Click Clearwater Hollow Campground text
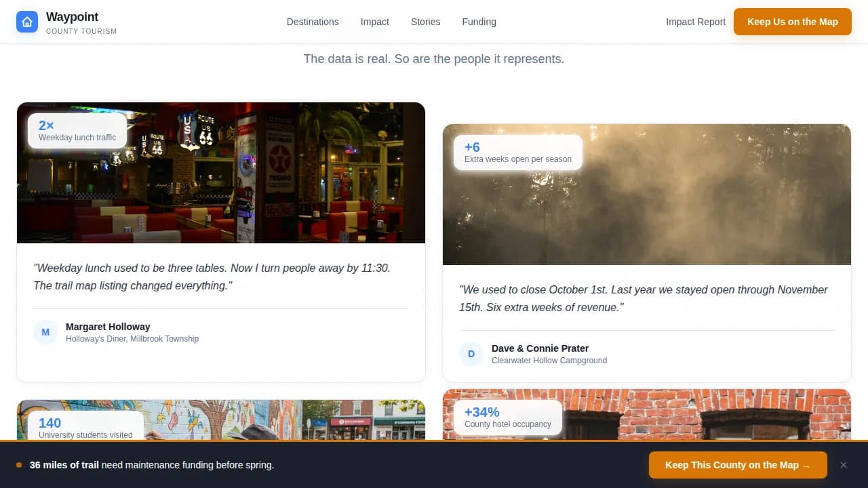 pyautogui.click(x=549, y=361)
